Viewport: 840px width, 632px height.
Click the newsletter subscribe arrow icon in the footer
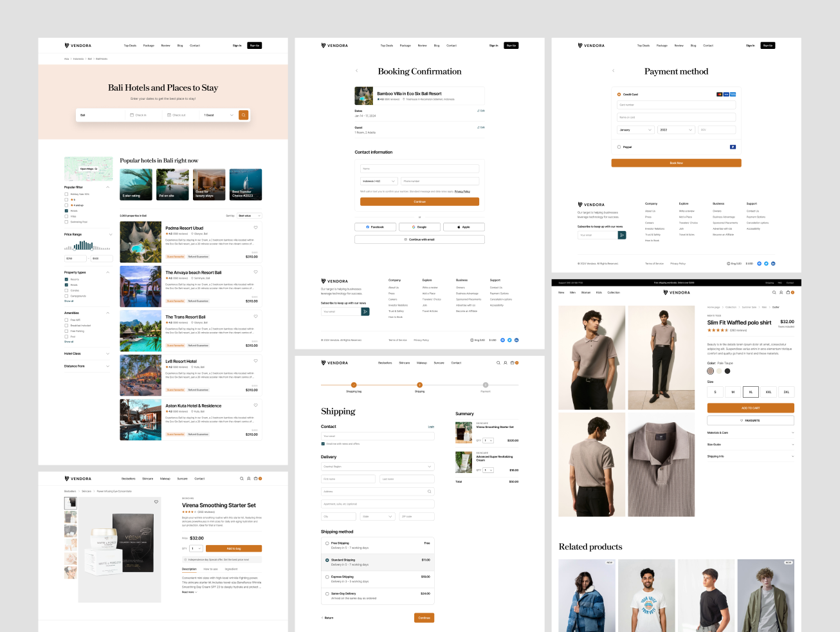click(365, 311)
